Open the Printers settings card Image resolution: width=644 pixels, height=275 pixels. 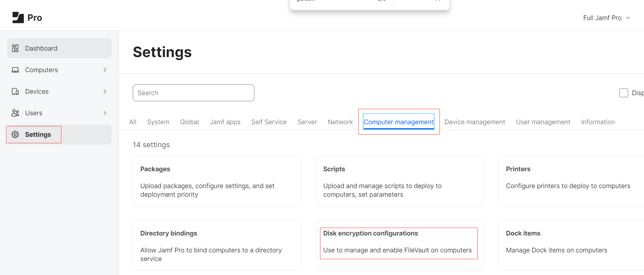(x=571, y=181)
